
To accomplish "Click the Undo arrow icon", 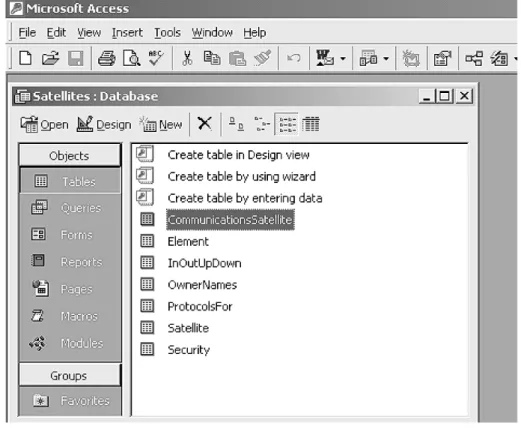I will (x=294, y=58).
